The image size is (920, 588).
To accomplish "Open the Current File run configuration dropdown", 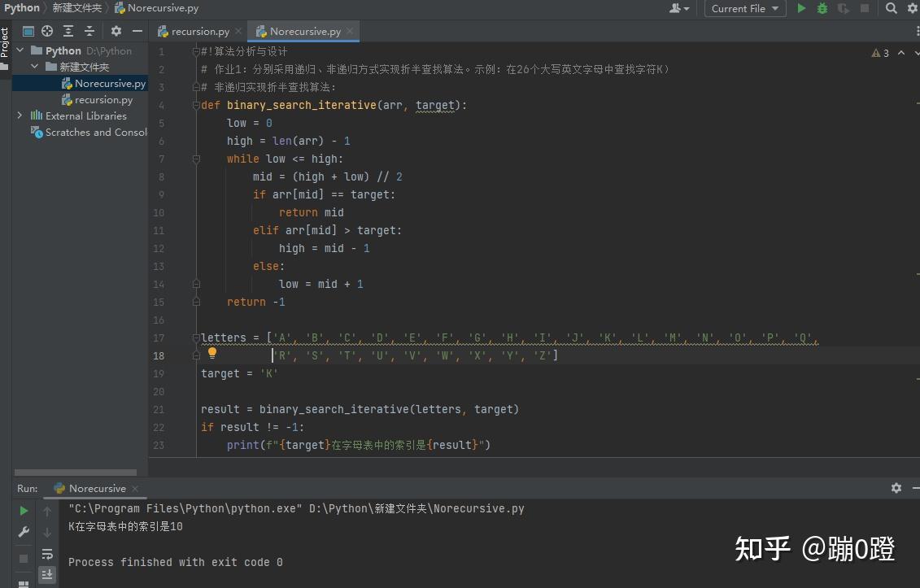I will coord(743,8).
